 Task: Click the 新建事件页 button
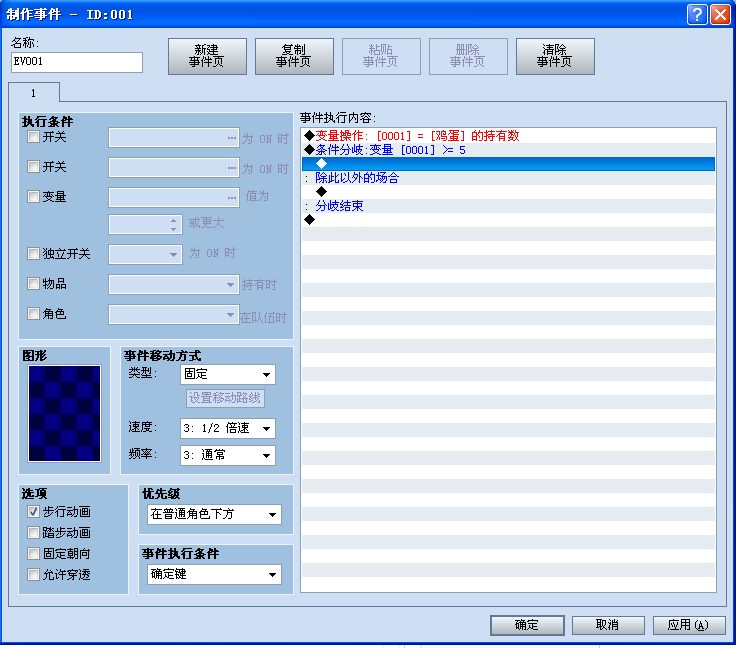point(207,56)
